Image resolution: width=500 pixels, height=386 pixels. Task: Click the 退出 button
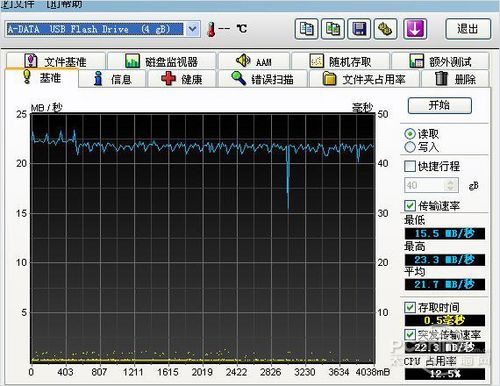pos(468,29)
